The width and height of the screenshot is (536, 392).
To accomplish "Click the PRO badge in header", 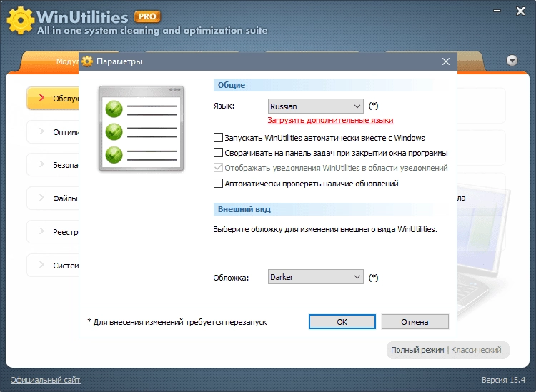I will tap(147, 16).
